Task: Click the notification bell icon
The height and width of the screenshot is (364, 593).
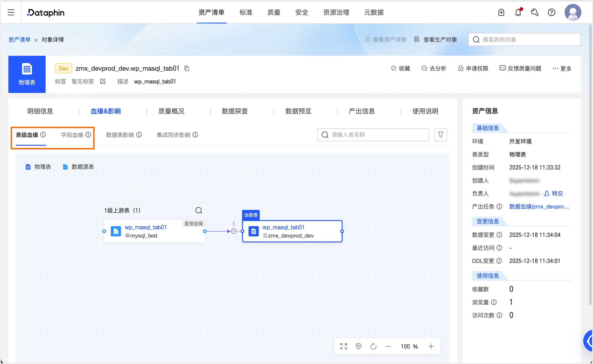Action: coord(518,12)
